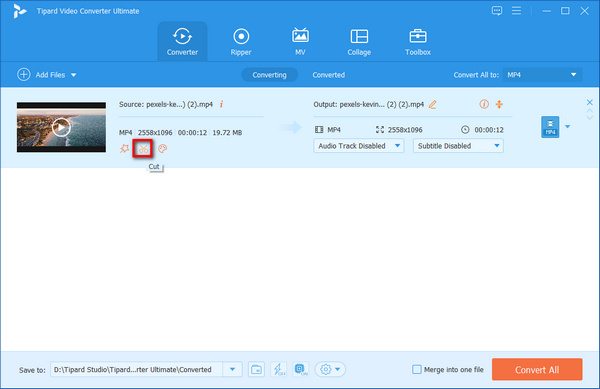The width and height of the screenshot is (600, 389).
Task: Play the video thumbnail preview
Action: click(x=61, y=127)
